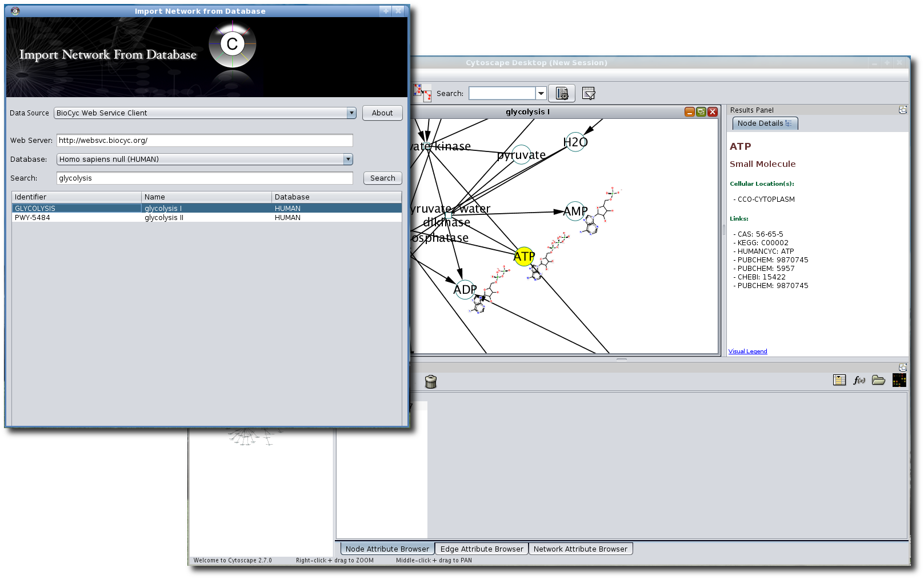The height and width of the screenshot is (579, 924).
Task: Click the open folder import attributes icon
Action: (x=878, y=380)
